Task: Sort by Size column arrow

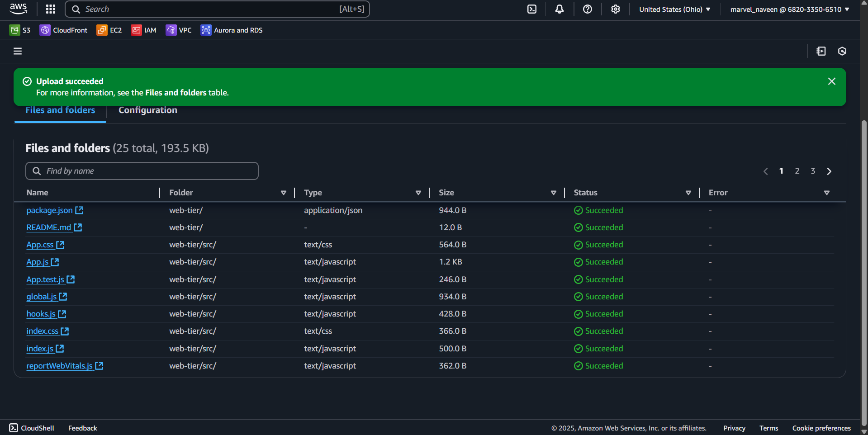Action: pos(553,193)
